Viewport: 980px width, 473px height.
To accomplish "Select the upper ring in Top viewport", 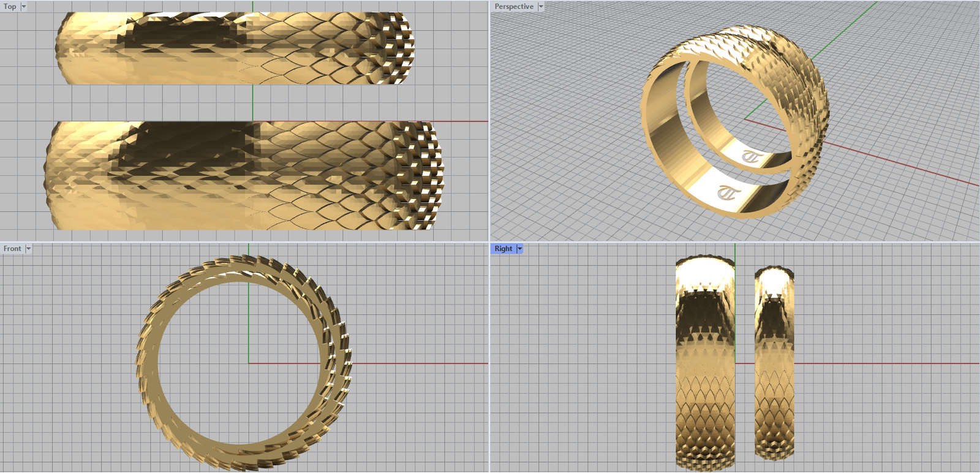I will click(x=233, y=49).
